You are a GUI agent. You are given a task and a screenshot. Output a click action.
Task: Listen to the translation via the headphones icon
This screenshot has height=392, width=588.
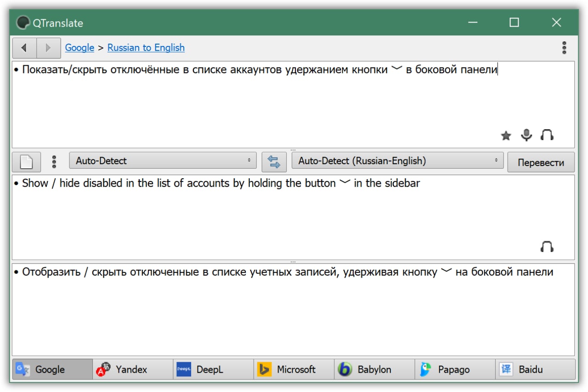[x=547, y=247]
